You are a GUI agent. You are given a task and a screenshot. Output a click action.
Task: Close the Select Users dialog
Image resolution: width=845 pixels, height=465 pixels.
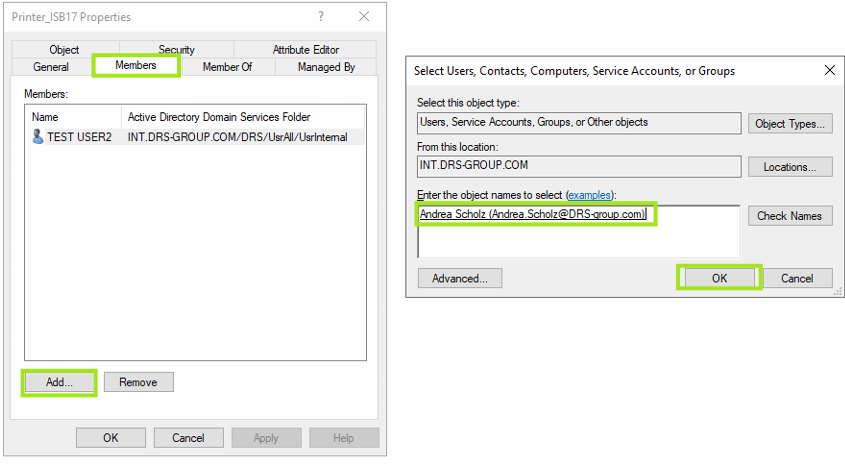829,71
